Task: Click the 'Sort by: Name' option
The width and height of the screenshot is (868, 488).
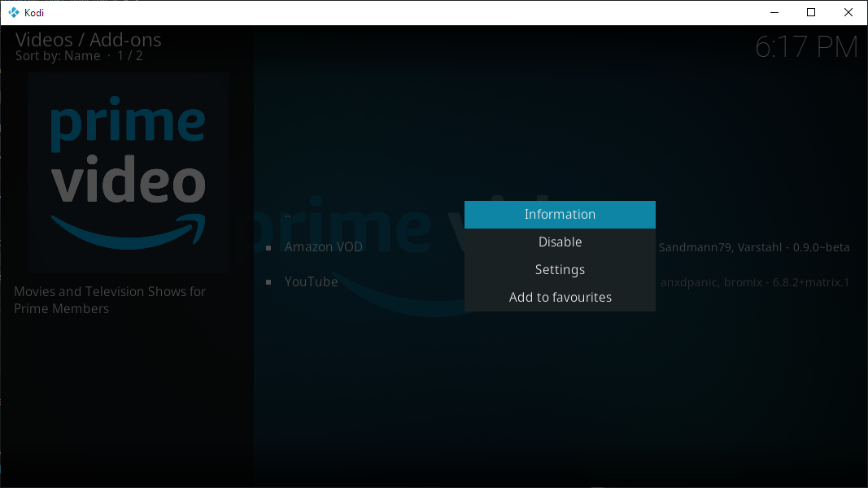Action: [x=57, y=55]
